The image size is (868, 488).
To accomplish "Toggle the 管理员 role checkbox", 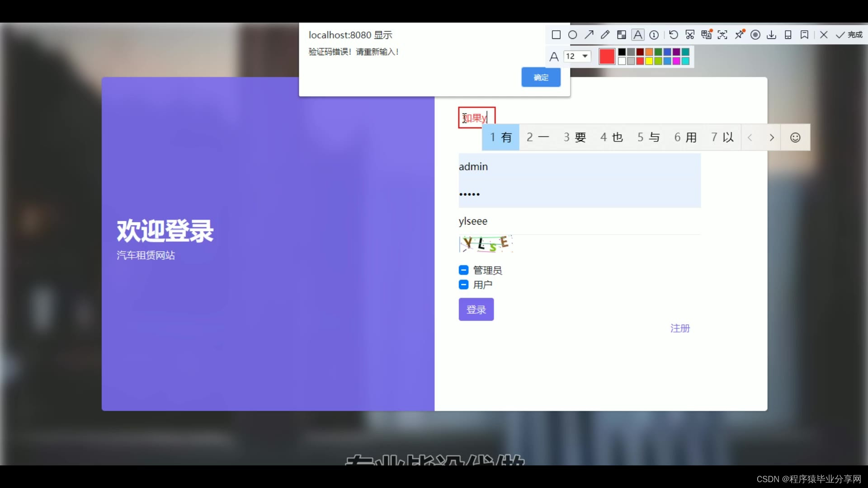I will coord(463,270).
